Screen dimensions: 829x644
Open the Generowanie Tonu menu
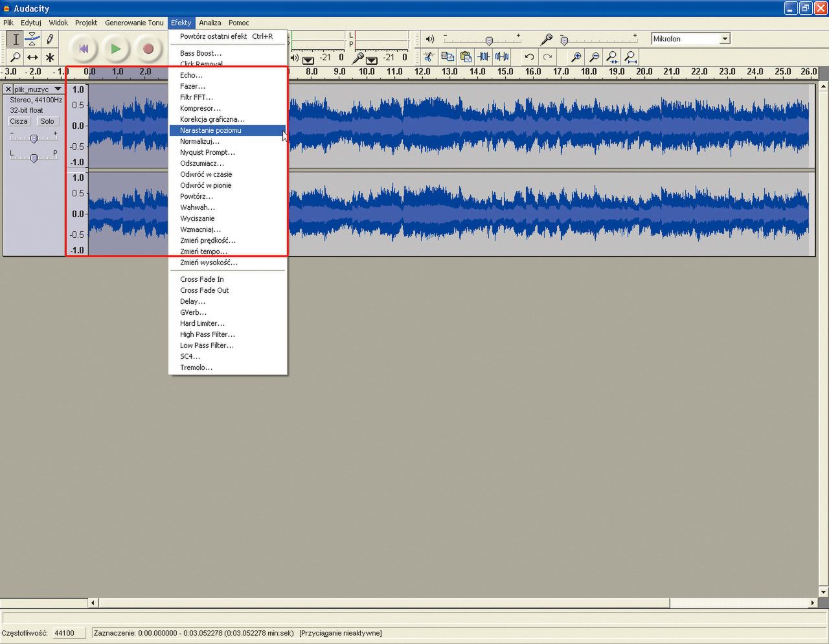coord(134,23)
